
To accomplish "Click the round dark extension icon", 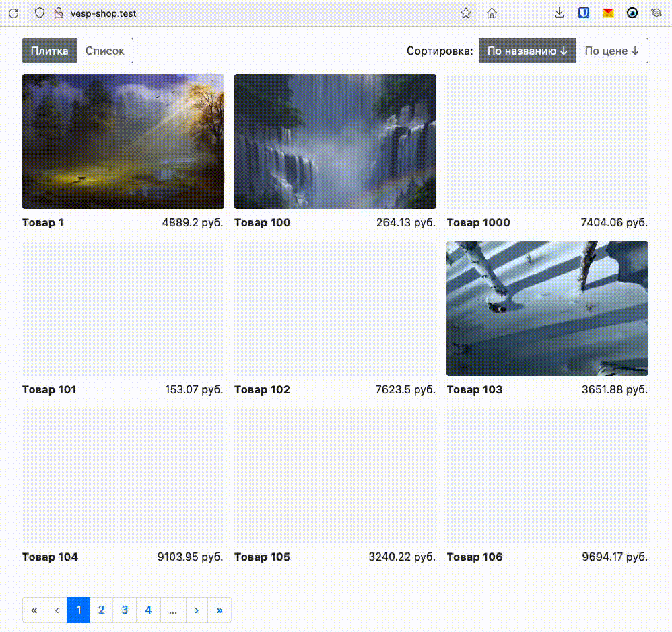I will coord(632,13).
